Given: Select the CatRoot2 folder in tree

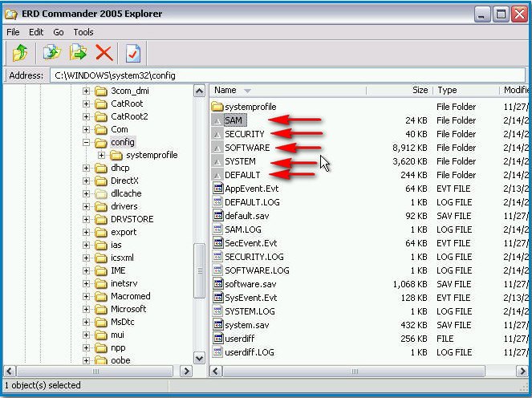Looking at the screenshot, I should [129, 116].
